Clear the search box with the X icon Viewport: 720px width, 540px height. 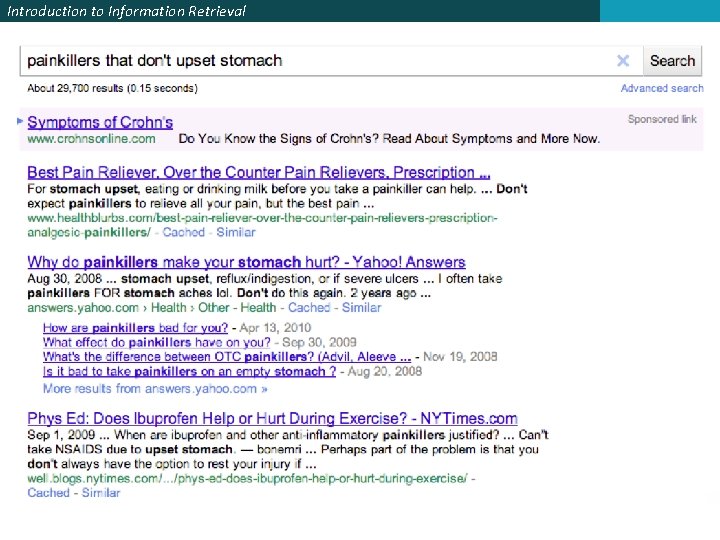tap(623, 61)
